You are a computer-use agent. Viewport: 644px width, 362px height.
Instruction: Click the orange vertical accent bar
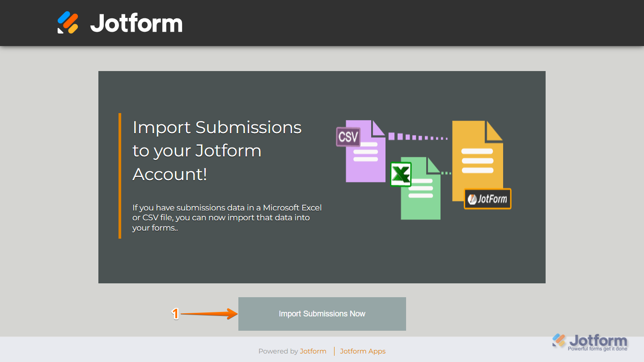tap(120, 176)
